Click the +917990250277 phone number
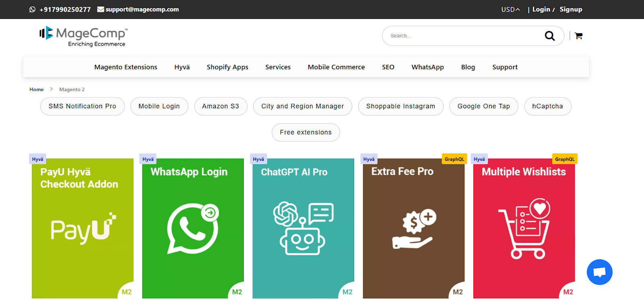The width and height of the screenshot is (644, 300). [x=65, y=9]
